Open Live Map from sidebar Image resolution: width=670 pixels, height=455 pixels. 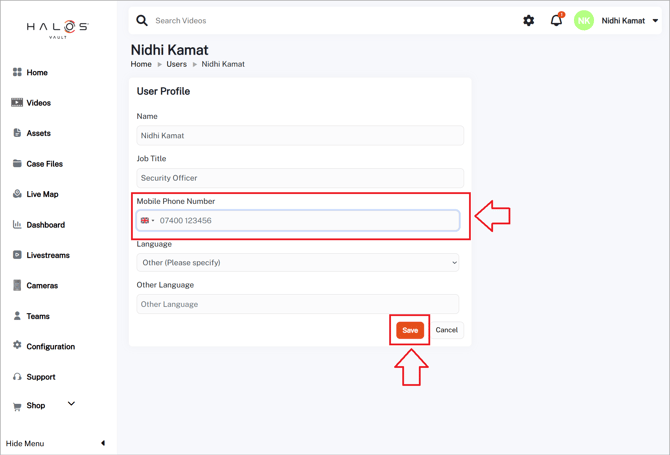pos(42,194)
